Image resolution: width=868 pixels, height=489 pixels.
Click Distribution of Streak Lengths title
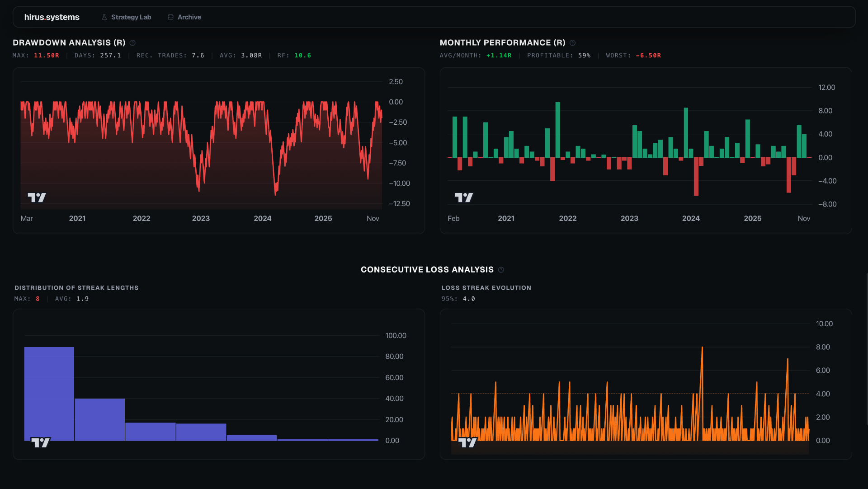(x=76, y=288)
